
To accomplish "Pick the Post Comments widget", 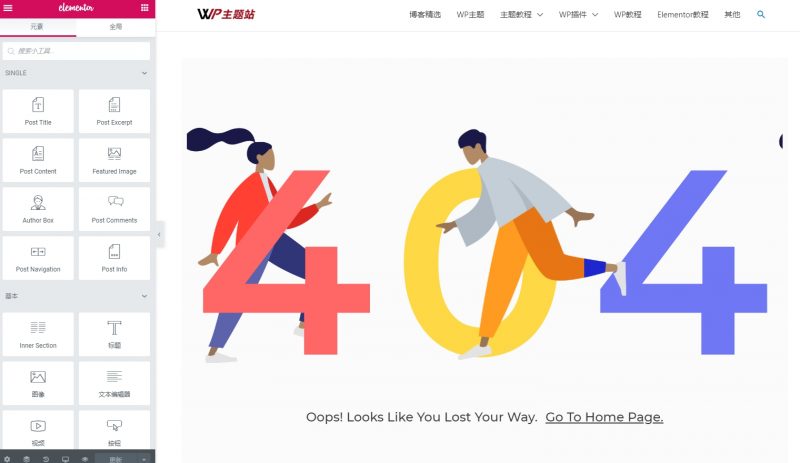I will (x=114, y=209).
